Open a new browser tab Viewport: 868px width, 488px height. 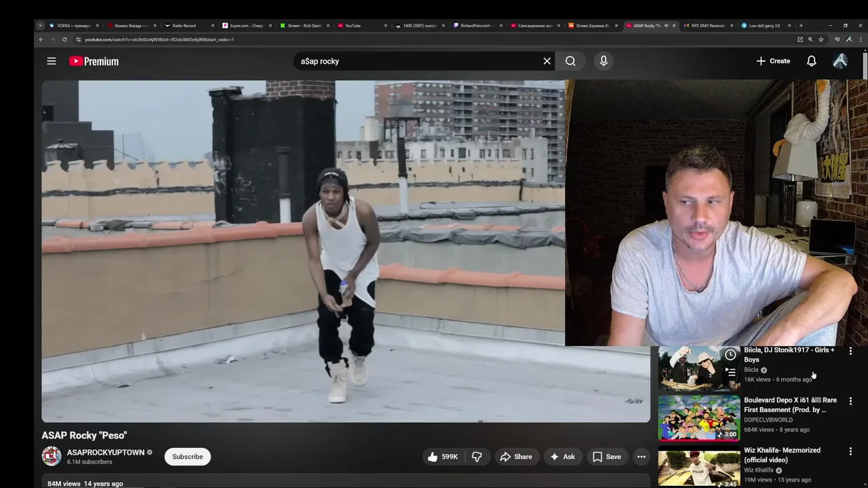click(801, 26)
